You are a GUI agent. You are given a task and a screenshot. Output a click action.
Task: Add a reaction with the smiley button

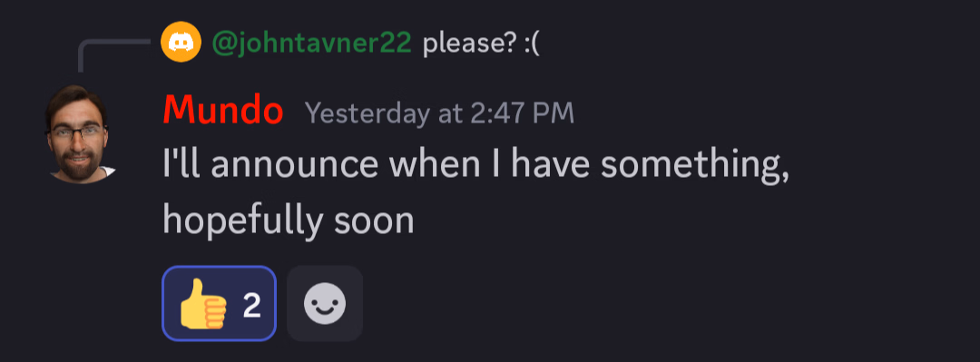click(x=324, y=303)
